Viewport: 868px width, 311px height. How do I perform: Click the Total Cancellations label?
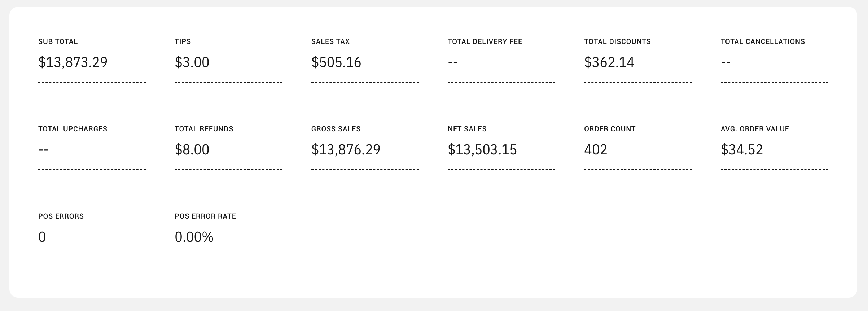coord(763,41)
